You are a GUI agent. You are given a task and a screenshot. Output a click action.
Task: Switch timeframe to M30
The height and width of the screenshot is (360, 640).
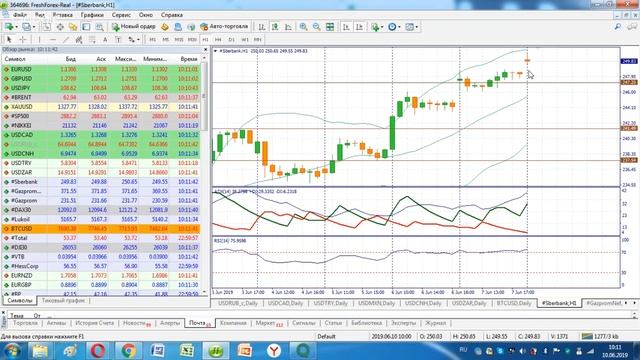[x=192, y=40]
